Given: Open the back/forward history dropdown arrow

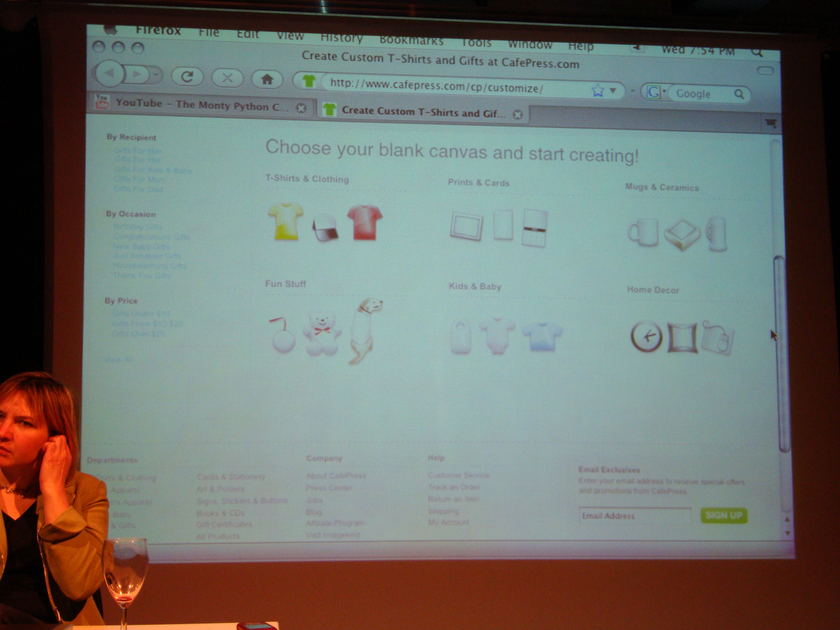Looking at the screenshot, I should coord(156,75).
